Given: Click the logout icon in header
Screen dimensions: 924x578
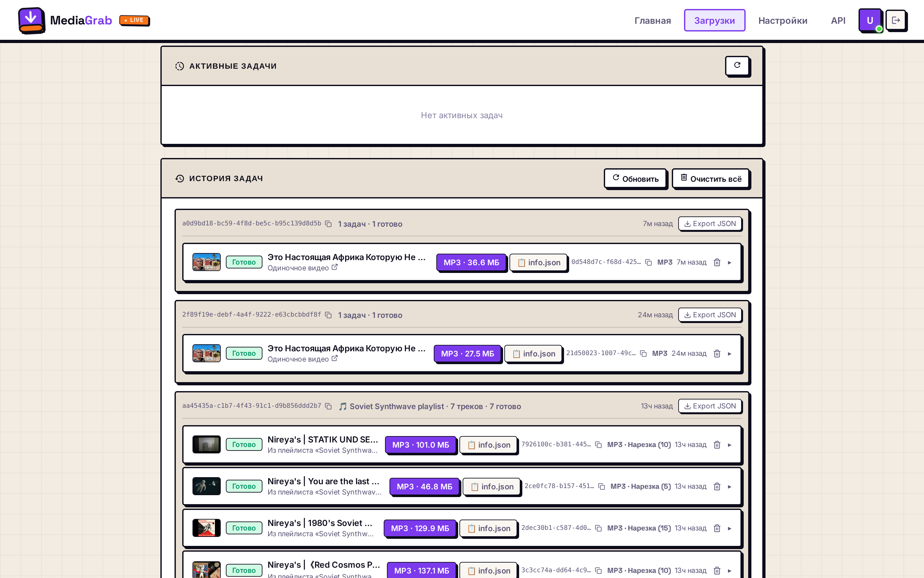Looking at the screenshot, I should (x=896, y=20).
